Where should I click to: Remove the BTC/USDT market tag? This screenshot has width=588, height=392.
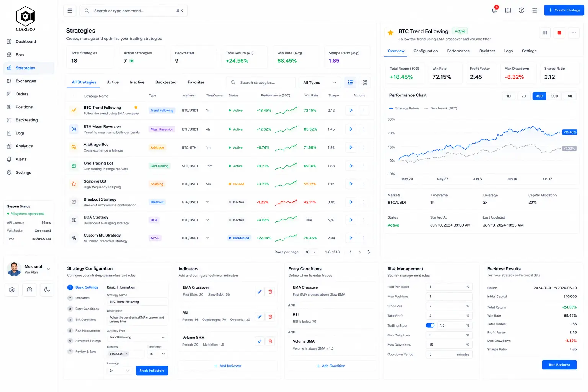tap(126, 354)
